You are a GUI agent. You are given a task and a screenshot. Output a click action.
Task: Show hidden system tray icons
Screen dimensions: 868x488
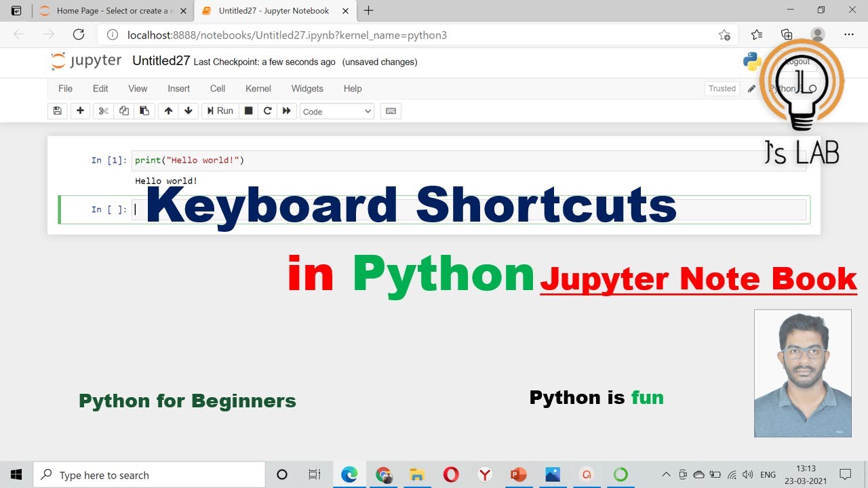pos(666,474)
